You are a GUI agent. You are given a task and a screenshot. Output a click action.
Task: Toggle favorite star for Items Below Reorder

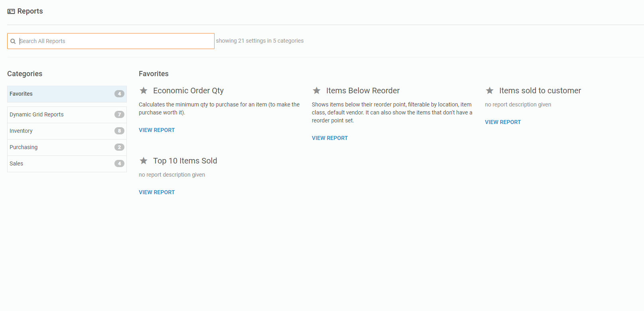[317, 91]
